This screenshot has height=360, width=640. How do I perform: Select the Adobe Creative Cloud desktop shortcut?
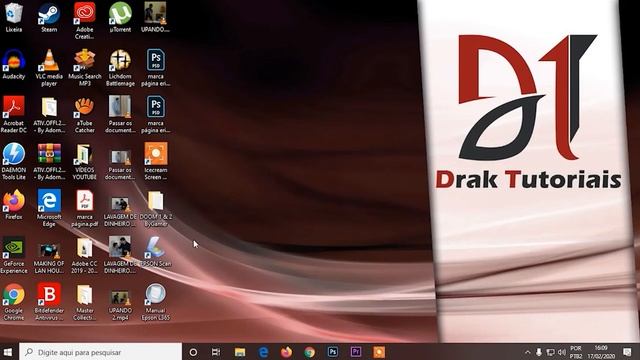click(x=84, y=20)
